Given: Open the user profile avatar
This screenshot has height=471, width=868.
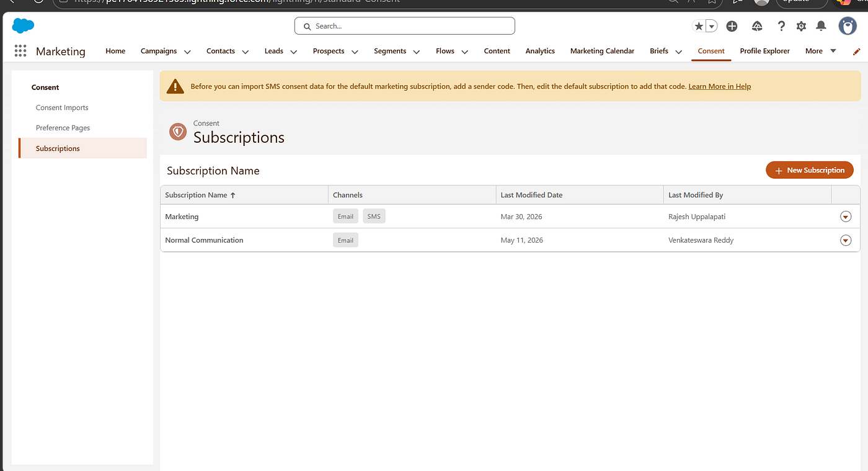Looking at the screenshot, I should (848, 26).
